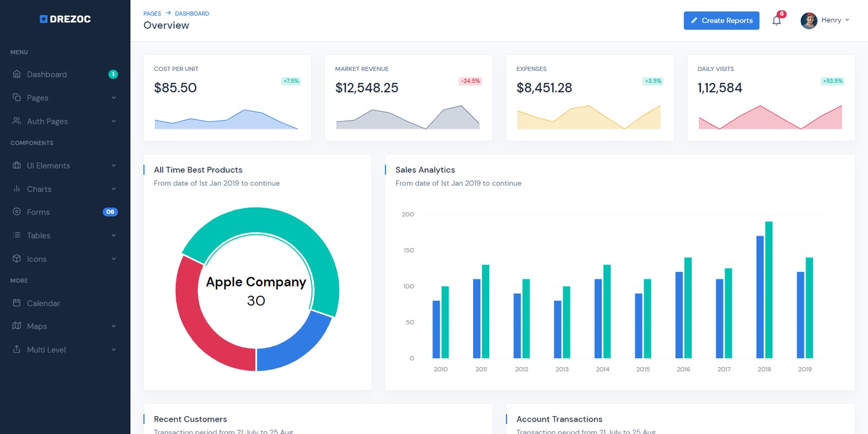The height and width of the screenshot is (434, 868).
Task: Open the Dashboard menu item
Action: (x=65, y=74)
